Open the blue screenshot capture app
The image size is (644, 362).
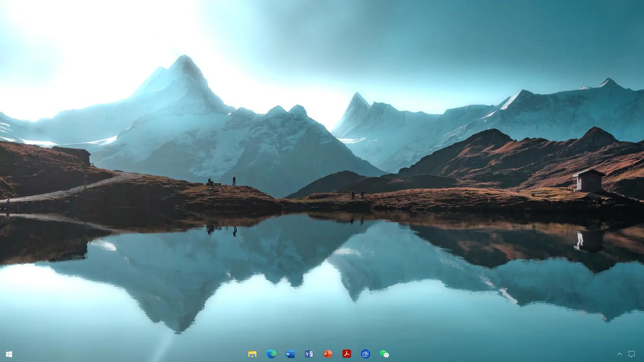[x=365, y=354]
